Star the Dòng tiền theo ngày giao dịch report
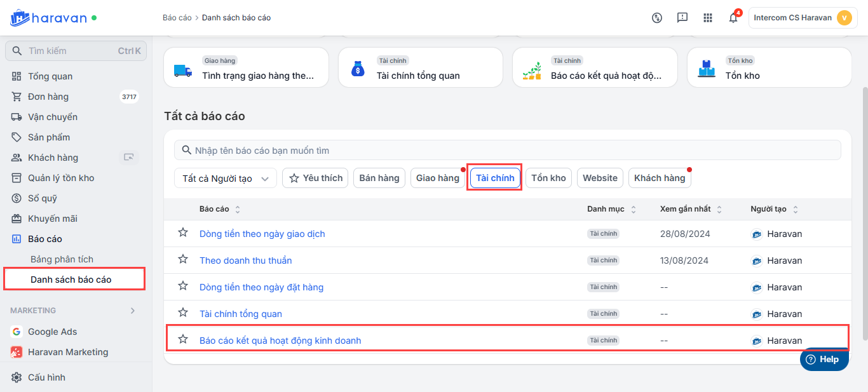Screen dimensions: 868x392 (183, 233)
